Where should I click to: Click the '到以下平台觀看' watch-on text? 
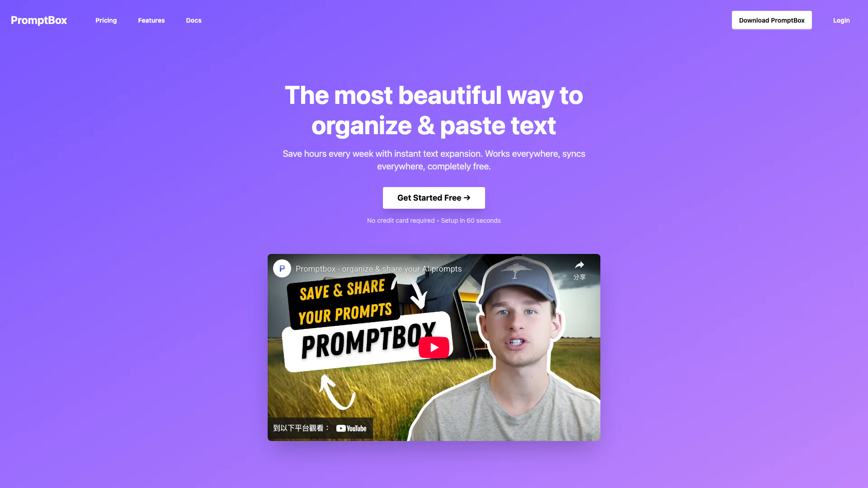tap(301, 428)
